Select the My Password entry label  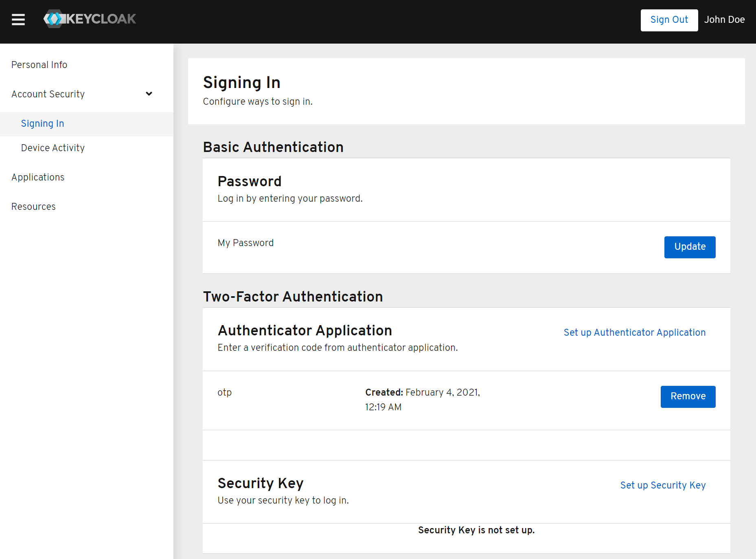[245, 243]
